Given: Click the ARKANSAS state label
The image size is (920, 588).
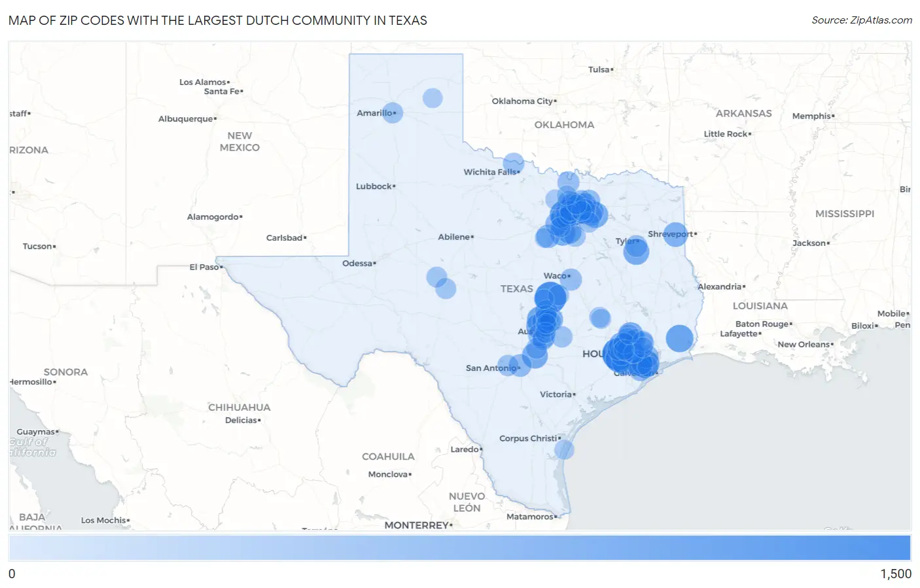Looking at the screenshot, I should [744, 114].
